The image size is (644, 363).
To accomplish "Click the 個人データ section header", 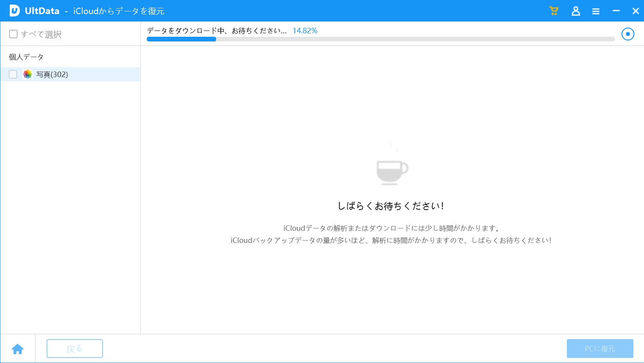I will [26, 57].
